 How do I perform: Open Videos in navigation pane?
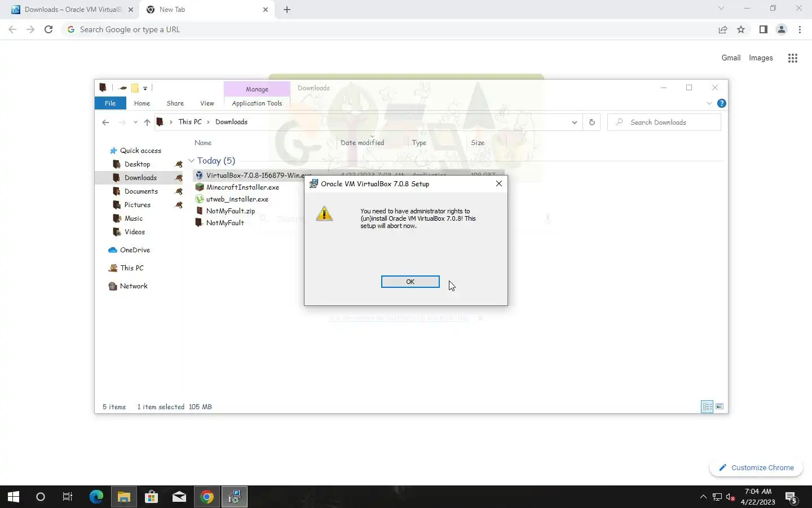click(134, 232)
